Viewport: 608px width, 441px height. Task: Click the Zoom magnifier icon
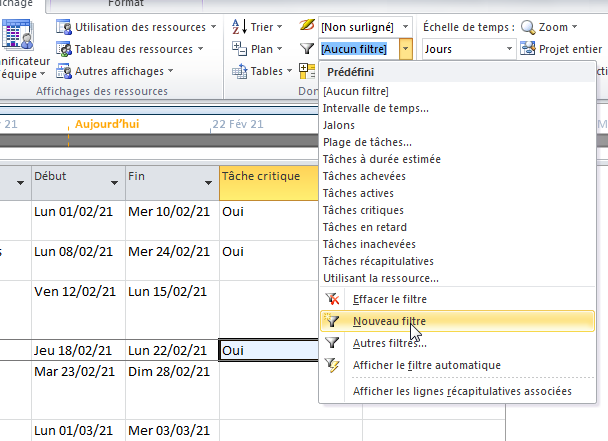528,26
